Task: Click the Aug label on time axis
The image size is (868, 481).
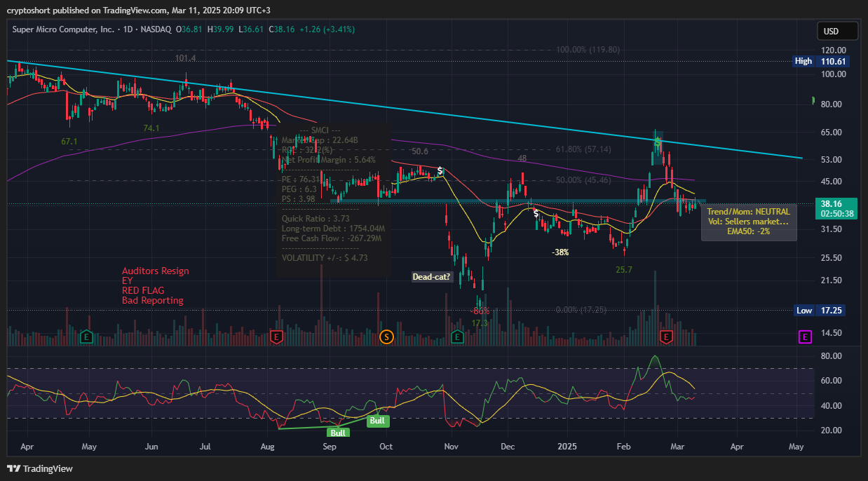Action: click(x=268, y=446)
